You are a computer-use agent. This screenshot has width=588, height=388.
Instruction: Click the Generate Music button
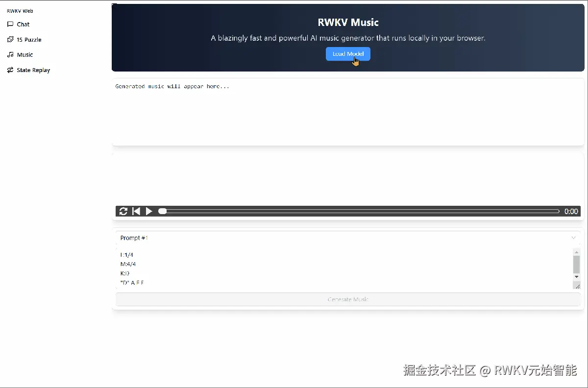click(348, 299)
